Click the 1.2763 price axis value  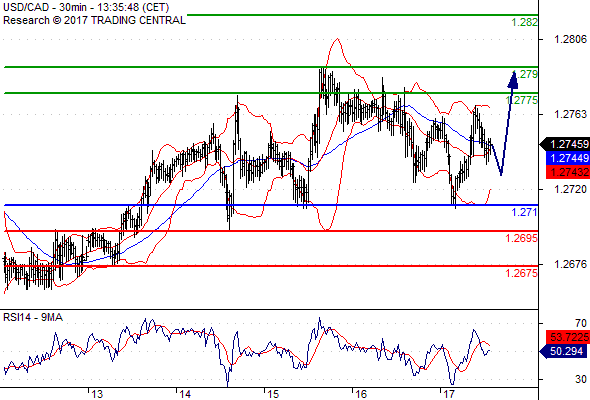pos(570,114)
